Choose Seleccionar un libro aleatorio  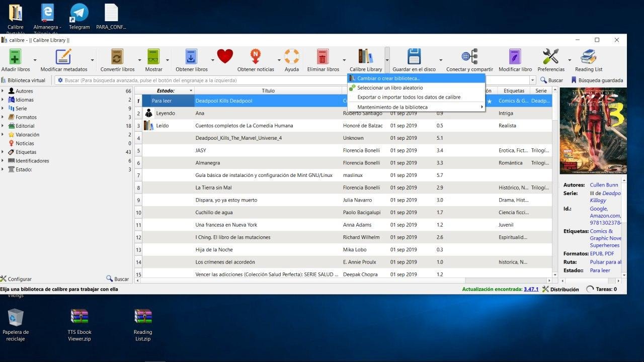click(x=390, y=88)
